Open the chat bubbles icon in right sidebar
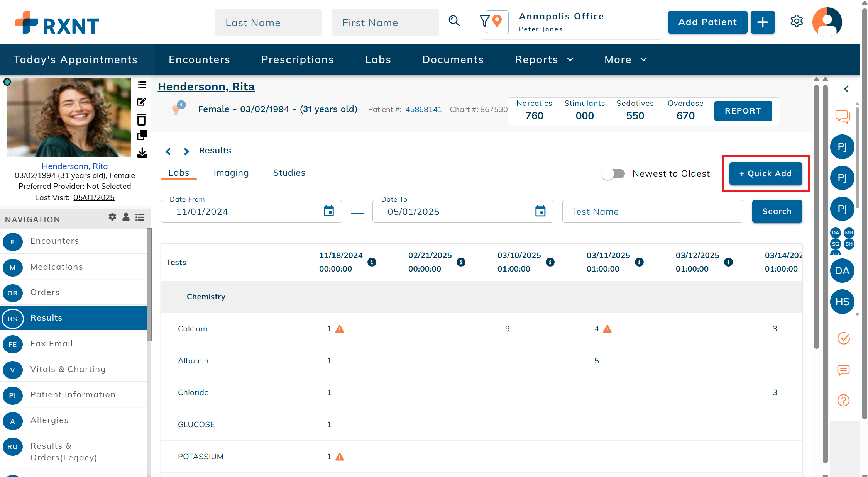 click(843, 116)
